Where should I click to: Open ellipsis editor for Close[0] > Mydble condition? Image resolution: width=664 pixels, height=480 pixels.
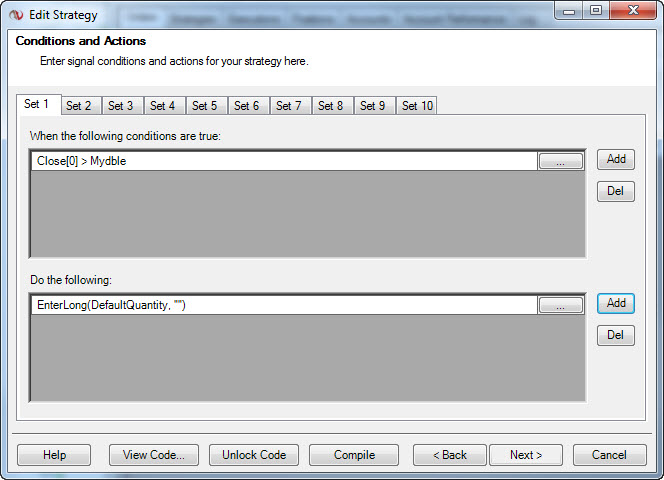560,161
